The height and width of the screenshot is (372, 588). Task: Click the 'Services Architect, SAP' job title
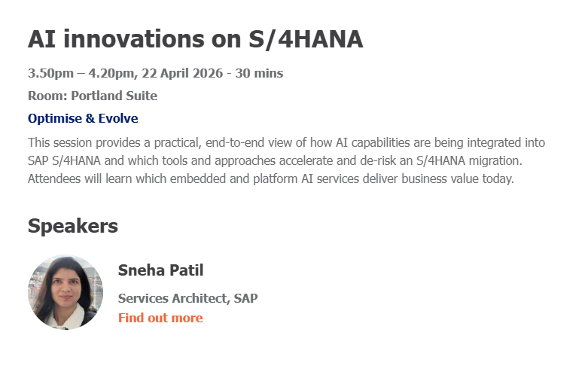187,298
